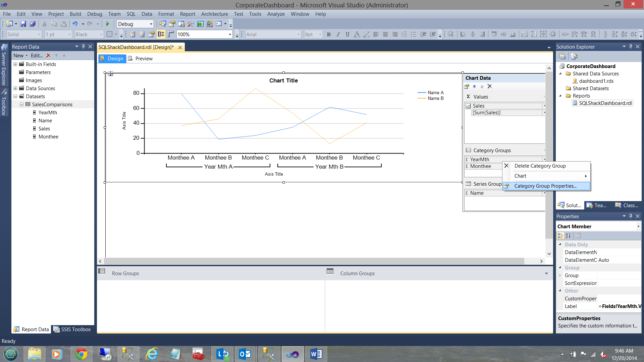Image resolution: width=644 pixels, height=362 pixels.
Task: Click the Undo arrow icon
Action: click(x=75, y=24)
